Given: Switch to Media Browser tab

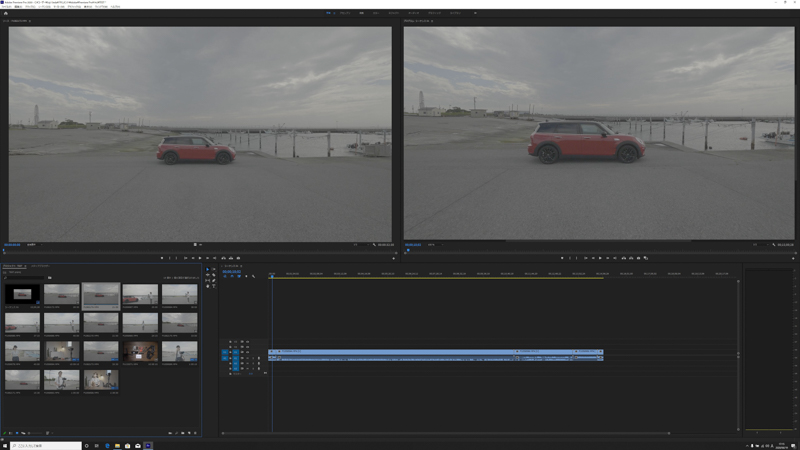Looking at the screenshot, I should 40,266.
